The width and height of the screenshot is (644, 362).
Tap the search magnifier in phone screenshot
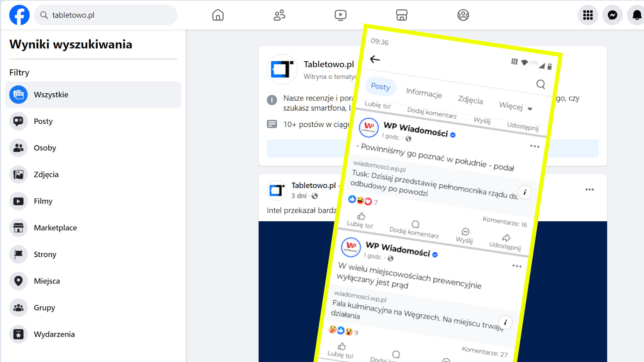(x=540, y=84)
